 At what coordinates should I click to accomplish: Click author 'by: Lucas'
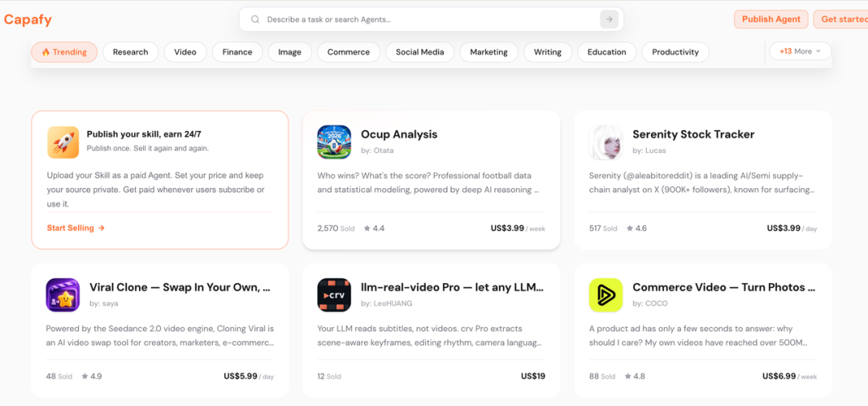tap(649, 150)
